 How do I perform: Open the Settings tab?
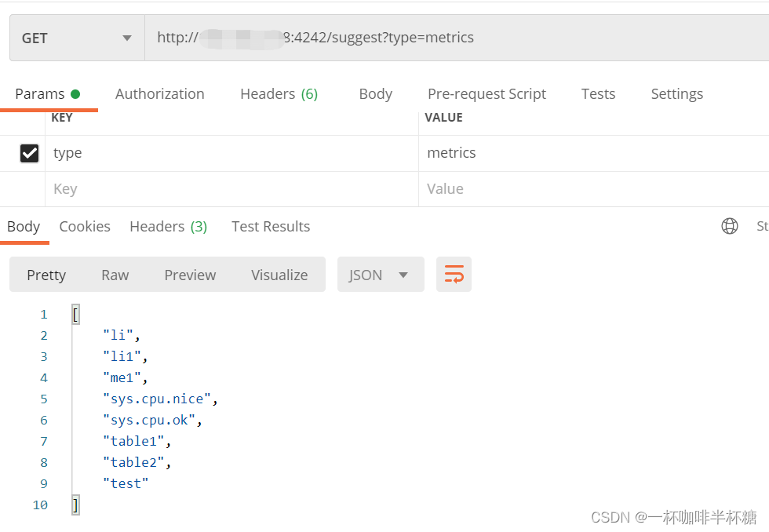point(676,94)
